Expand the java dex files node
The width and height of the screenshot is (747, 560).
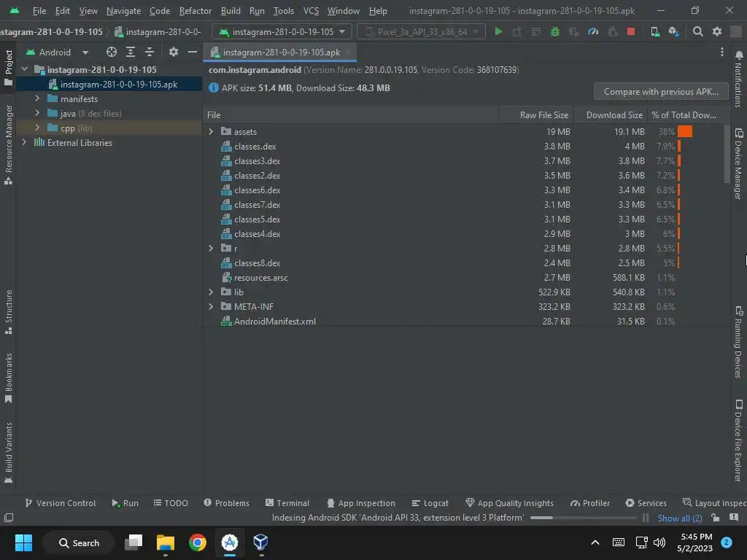click(x=37, y=113)
